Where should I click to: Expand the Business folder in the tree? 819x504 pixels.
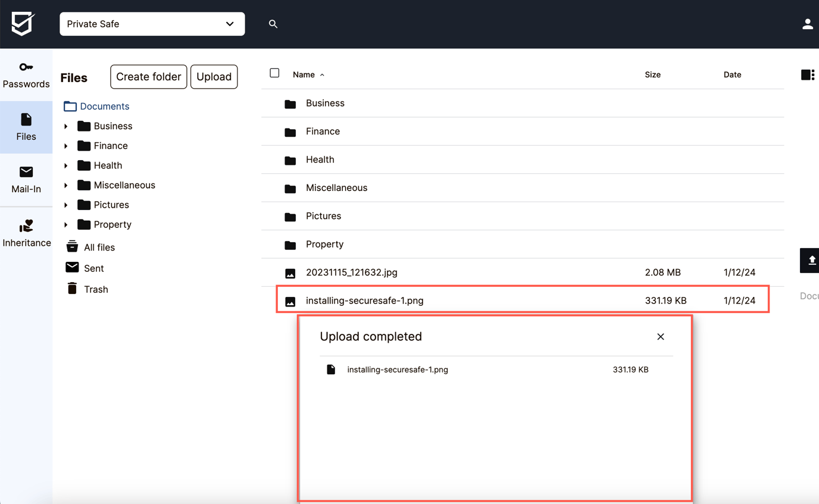point(65,126)
